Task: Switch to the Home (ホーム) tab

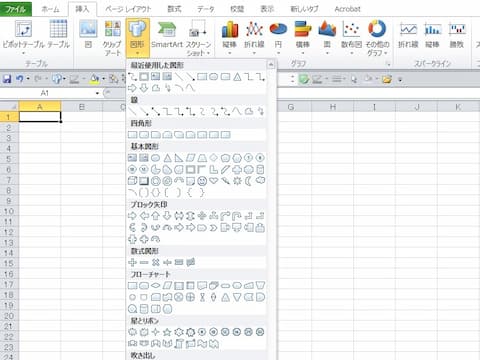Action: 50,9
